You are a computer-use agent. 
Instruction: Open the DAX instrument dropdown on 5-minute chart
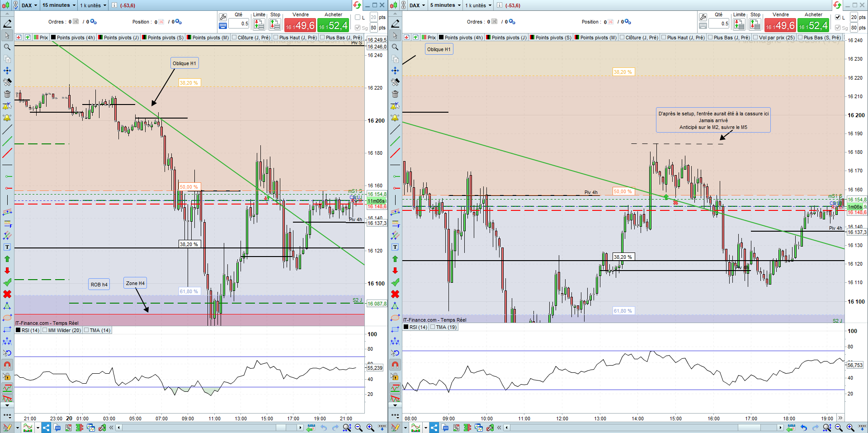pos(418,5)
